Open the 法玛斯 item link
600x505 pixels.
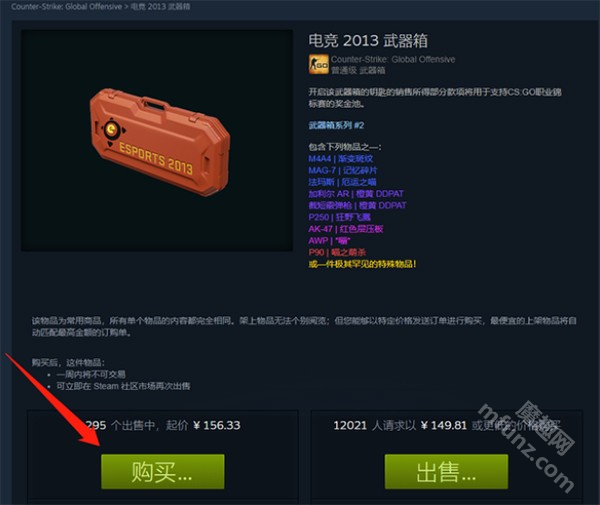tap(342, 182)
